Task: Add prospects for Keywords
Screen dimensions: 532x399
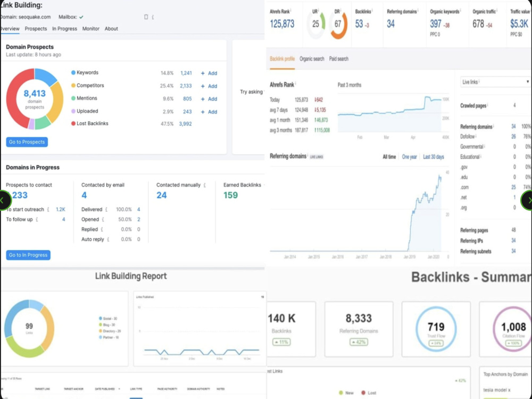Action: pos(209,73)
